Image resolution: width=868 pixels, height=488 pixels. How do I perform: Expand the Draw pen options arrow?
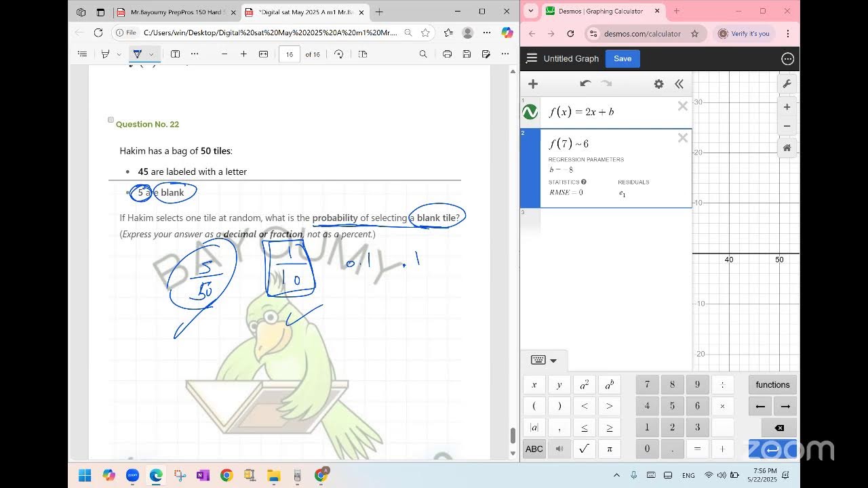tap(151, 54)
